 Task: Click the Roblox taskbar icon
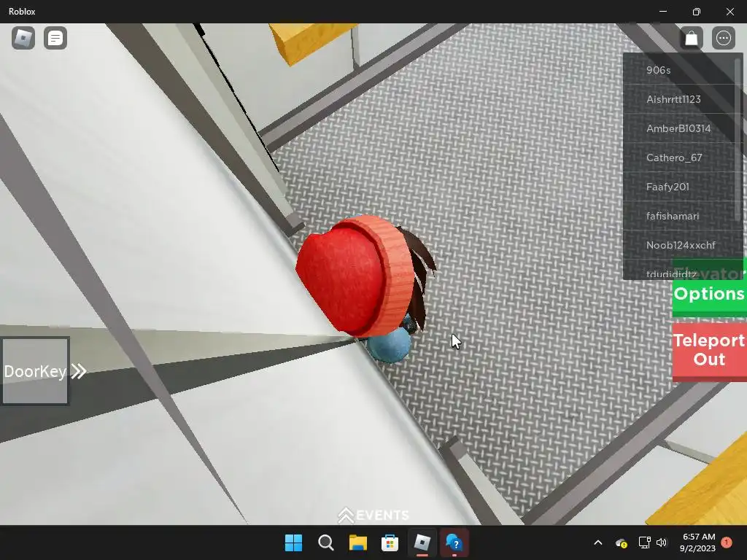(422, 542)
